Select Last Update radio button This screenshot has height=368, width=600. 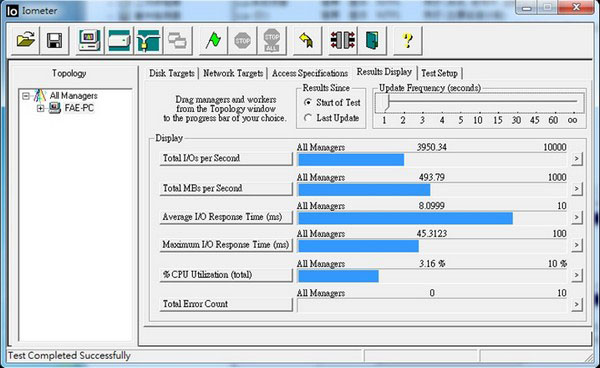click(x=307, y=118)
